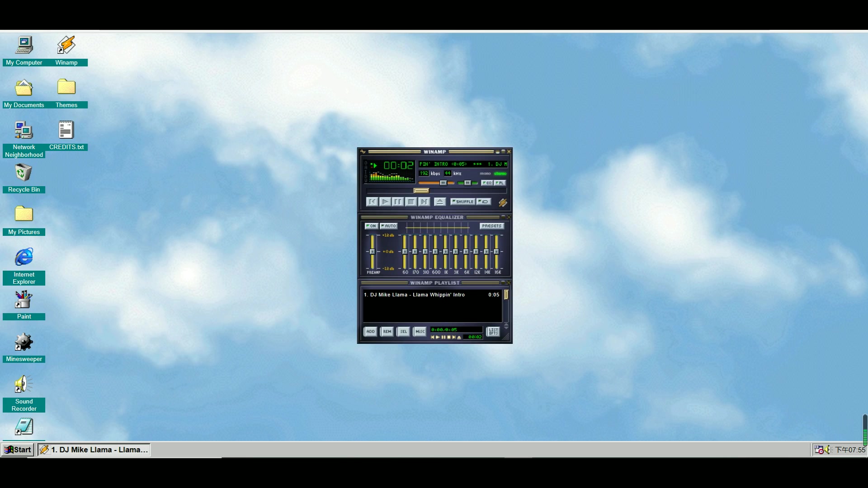The height and width of the screenshot is (488, 868).
Task: Click the 170 Hz equalizer band slider
Action: coord(415,252)
